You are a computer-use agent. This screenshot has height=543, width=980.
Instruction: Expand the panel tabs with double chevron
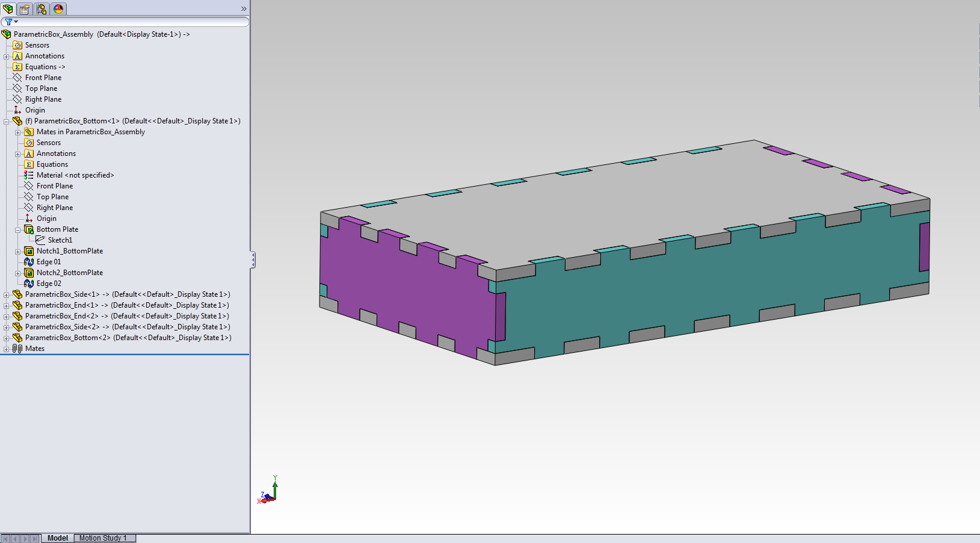click(244, 8)
